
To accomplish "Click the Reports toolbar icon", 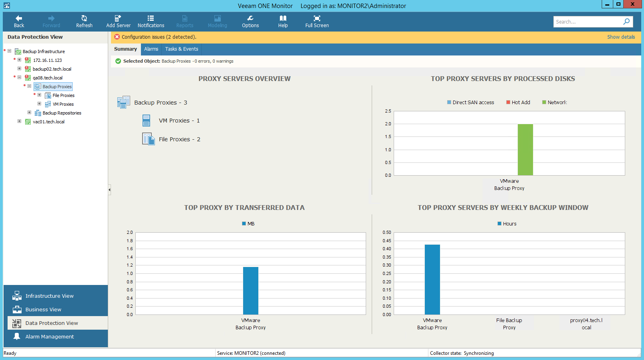I will [185, 18].
